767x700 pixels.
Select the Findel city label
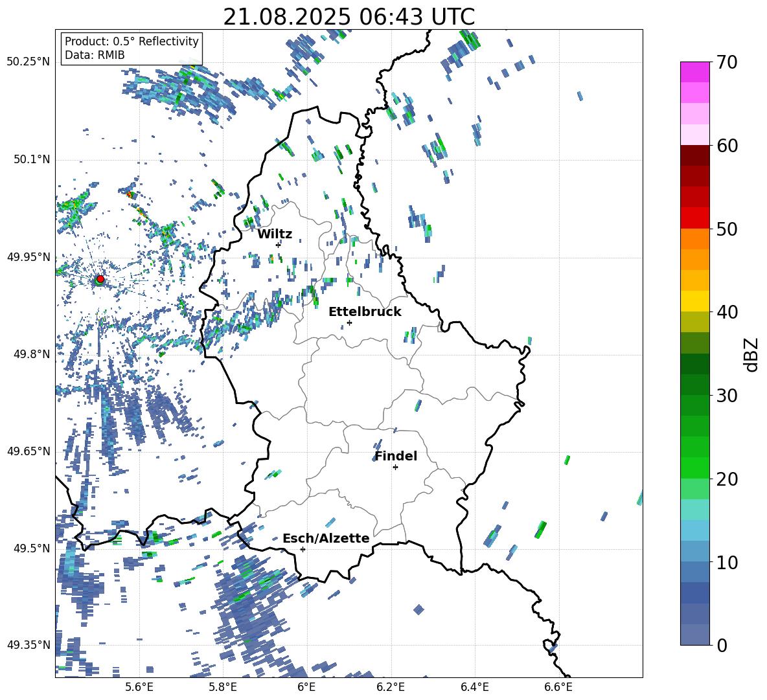(x=396, y=456)
